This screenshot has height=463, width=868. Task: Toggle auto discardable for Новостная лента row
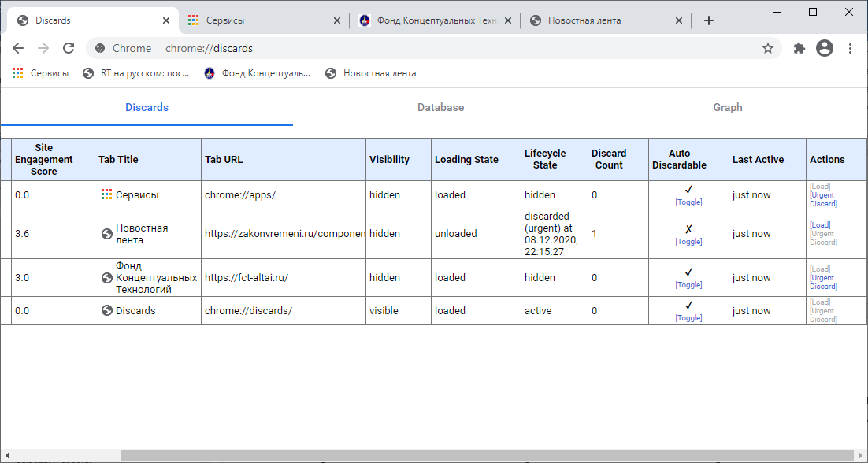(x=688, y=242)
